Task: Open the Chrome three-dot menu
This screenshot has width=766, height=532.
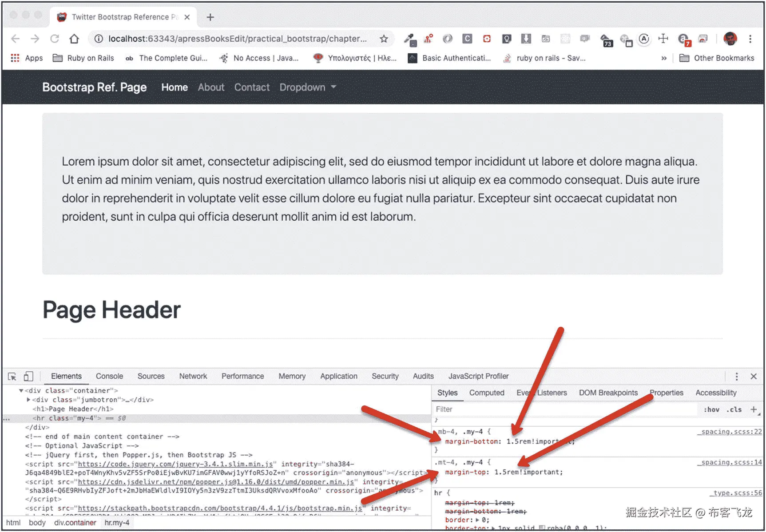Action: click(750, 39)
